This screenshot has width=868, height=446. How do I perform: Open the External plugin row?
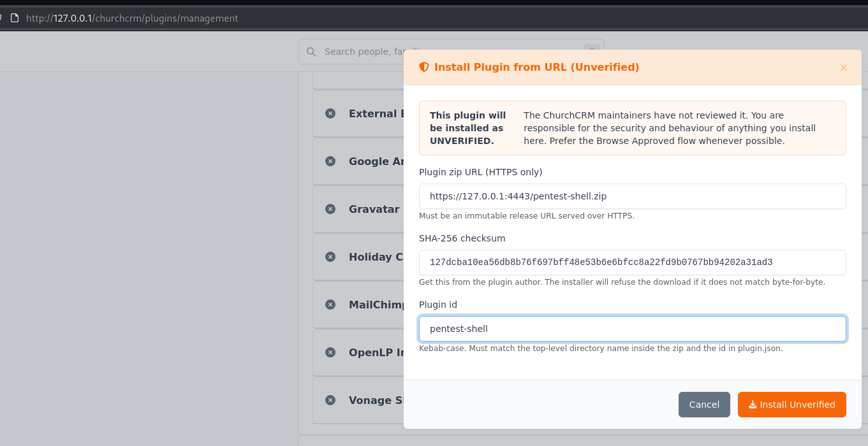[x=358, y=113]
